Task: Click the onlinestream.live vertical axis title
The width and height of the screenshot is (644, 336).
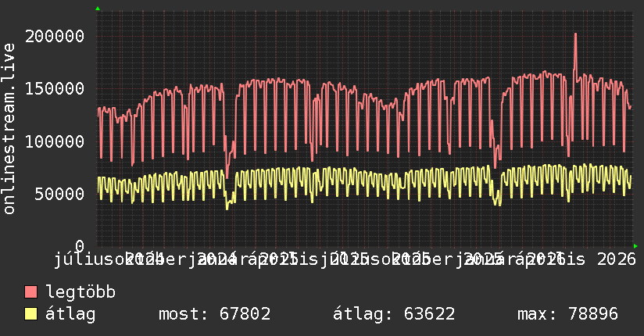Action: pyautogui.click(x=9, y=129)
